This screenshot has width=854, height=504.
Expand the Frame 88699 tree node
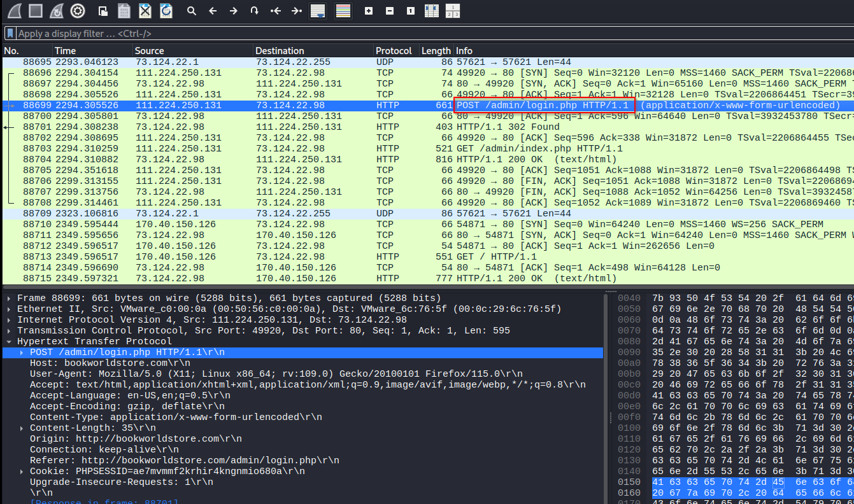9,298
